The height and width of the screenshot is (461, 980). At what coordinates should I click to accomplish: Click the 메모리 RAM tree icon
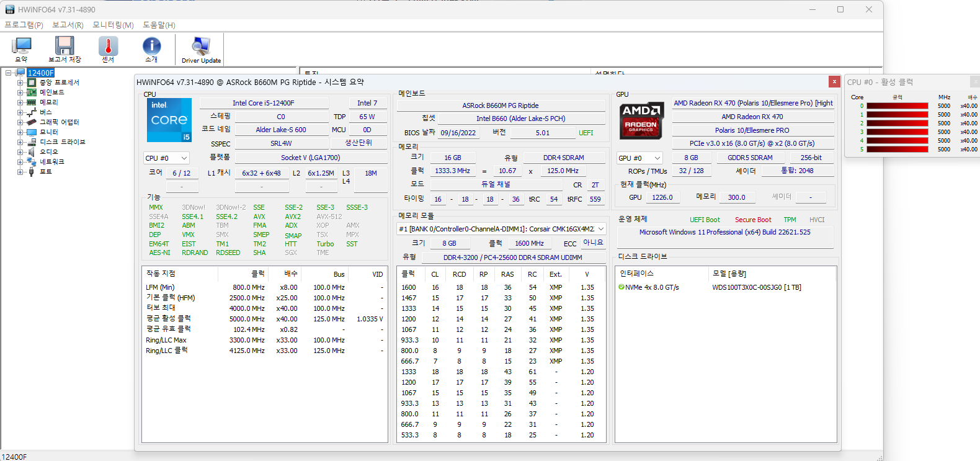point(32,102)
